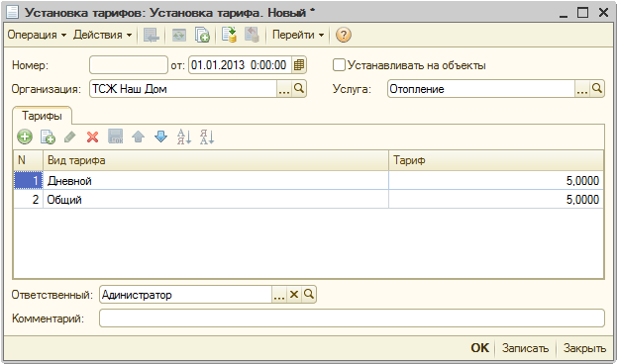
Task: Click the refresh toolbar icon
Action: coord(179,35)
